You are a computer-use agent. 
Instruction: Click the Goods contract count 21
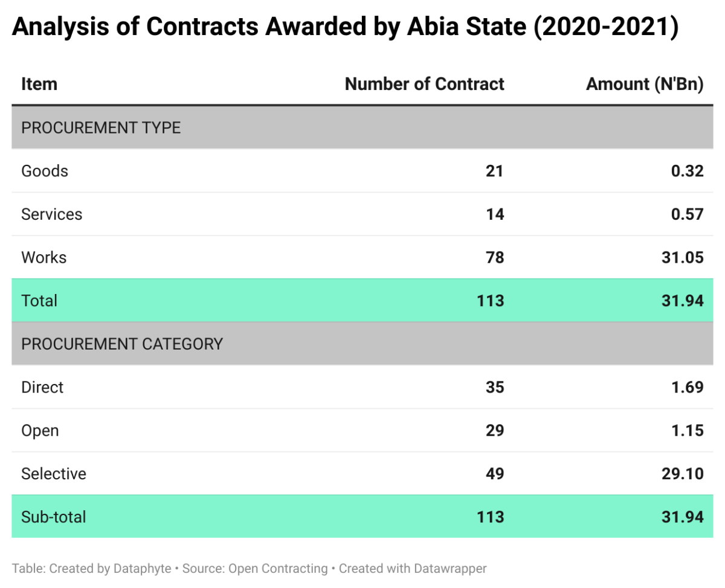[x=494, y=171]
